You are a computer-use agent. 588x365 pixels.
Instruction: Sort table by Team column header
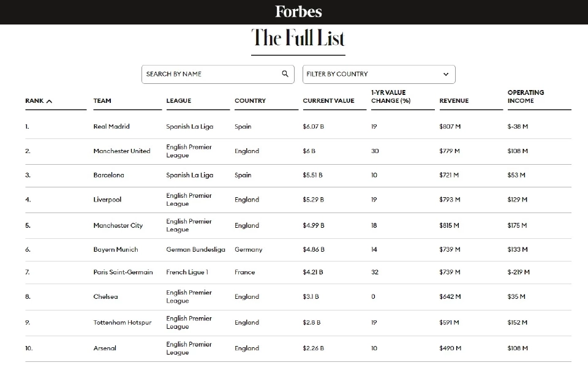[102, 100]
